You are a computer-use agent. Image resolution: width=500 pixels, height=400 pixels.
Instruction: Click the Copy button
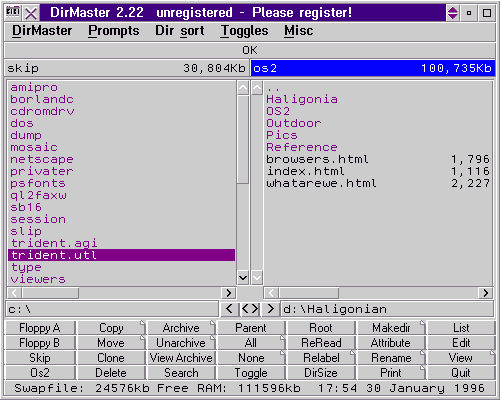[x=111, y=328]
